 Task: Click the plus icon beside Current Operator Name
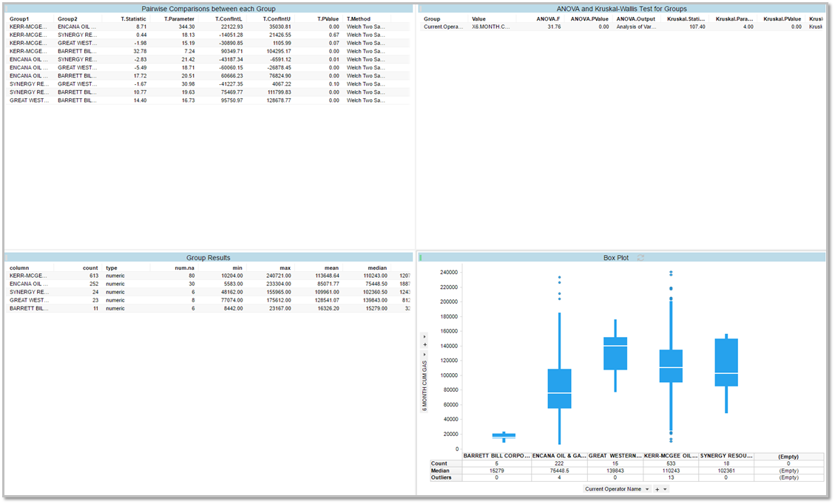[x=657, y=489]
